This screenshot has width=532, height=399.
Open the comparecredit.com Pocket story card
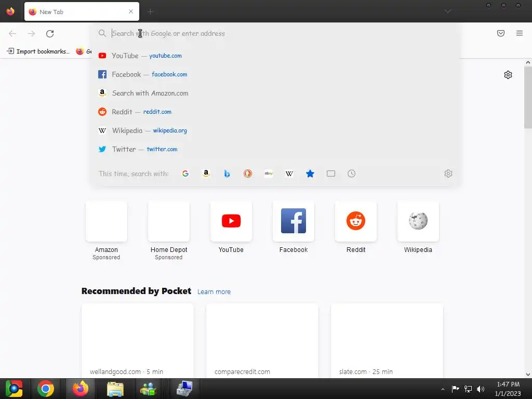(x=262, y=341)
